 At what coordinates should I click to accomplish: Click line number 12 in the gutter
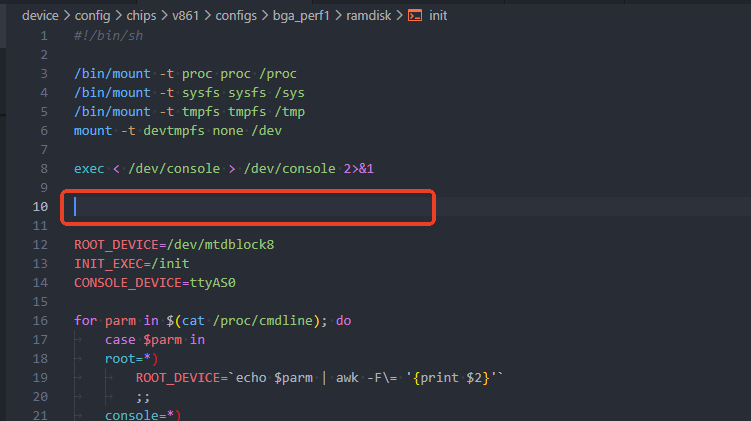pyautogui.click(x=40, y=244)
